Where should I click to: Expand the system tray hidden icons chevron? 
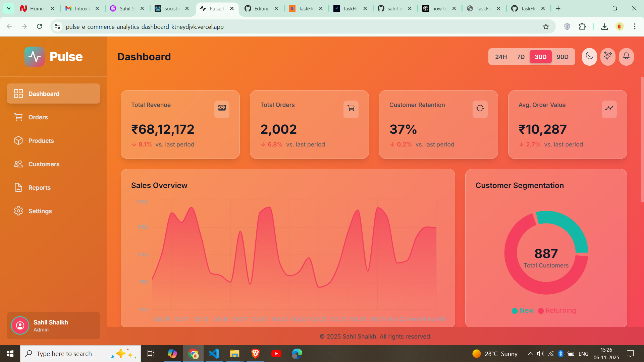tap(530, 354)
